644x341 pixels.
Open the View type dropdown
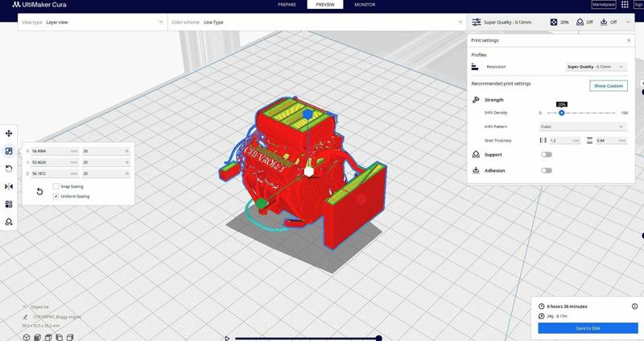coord(93,23)
